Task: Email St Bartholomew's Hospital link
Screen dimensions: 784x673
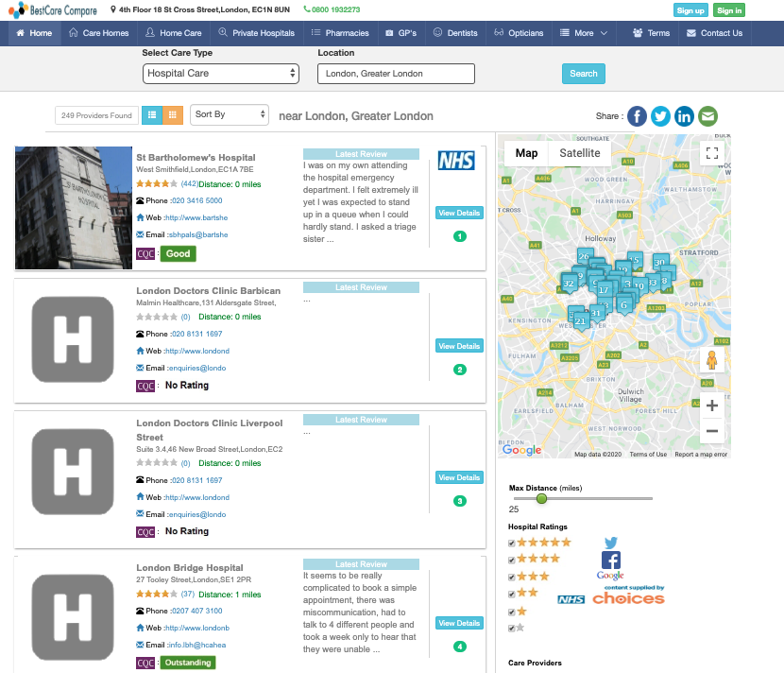Action: [x=198, y=234]
